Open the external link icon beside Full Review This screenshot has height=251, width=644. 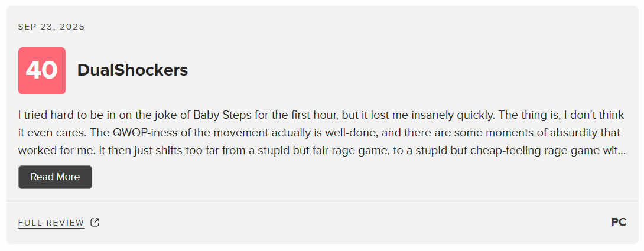tap(95, 223)
